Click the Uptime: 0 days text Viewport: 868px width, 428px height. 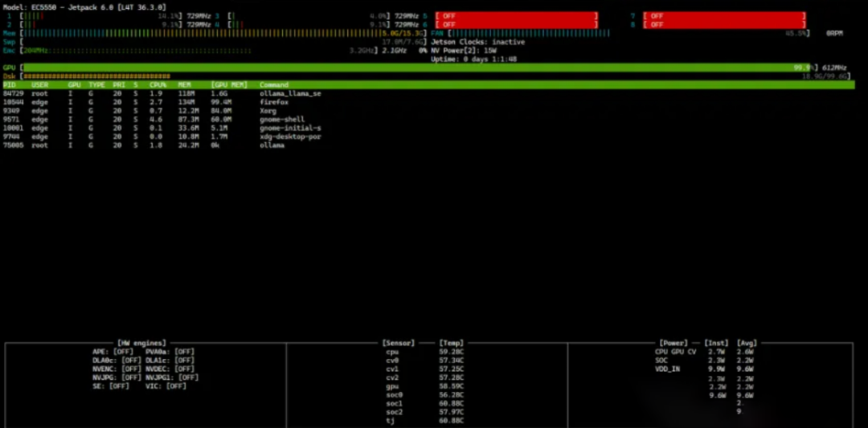[x=474, y=59]
